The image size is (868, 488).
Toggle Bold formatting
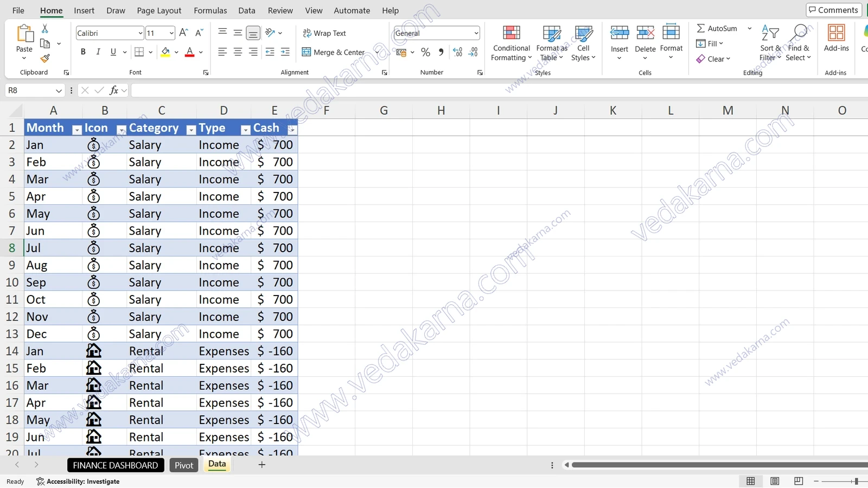(x=83, y=52)
